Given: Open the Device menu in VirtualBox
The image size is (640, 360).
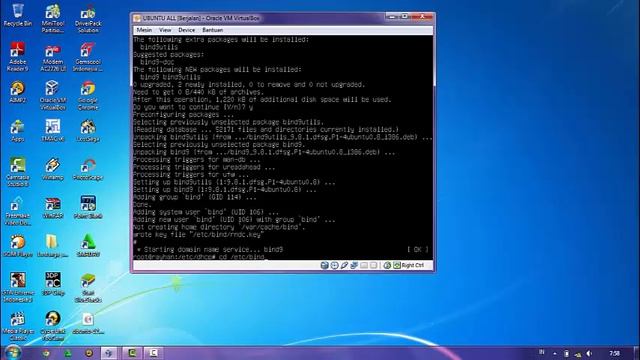Looking at the screenshot, I should coord(187,30).
